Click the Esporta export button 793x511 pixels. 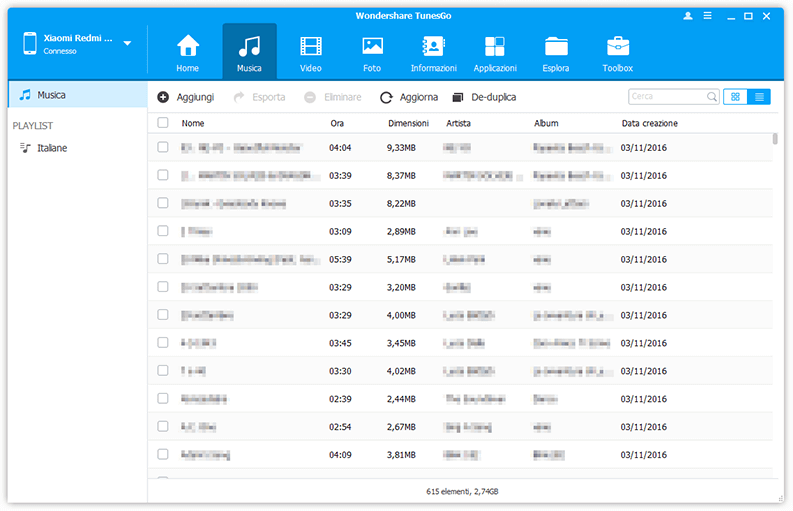pos(259,97)
